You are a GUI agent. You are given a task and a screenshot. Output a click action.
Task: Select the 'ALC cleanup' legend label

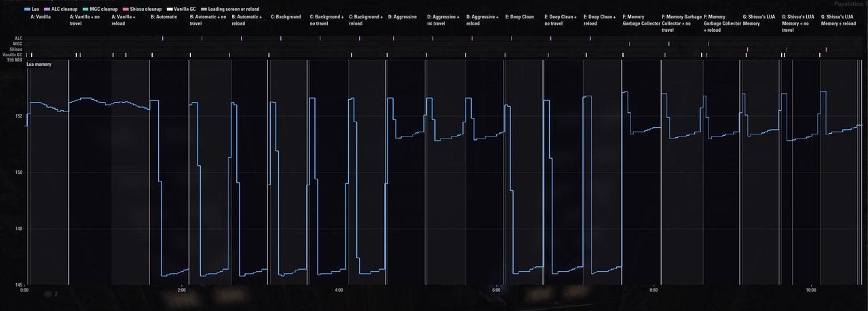click(64, 9)
